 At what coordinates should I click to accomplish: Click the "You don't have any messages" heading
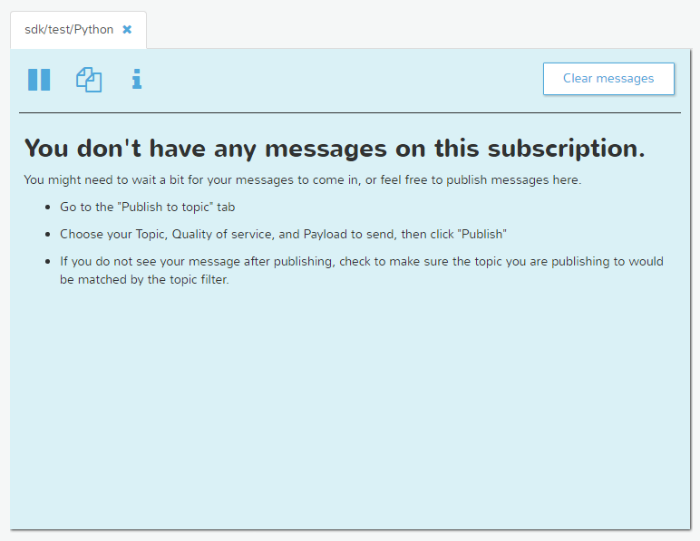(334, 148)
